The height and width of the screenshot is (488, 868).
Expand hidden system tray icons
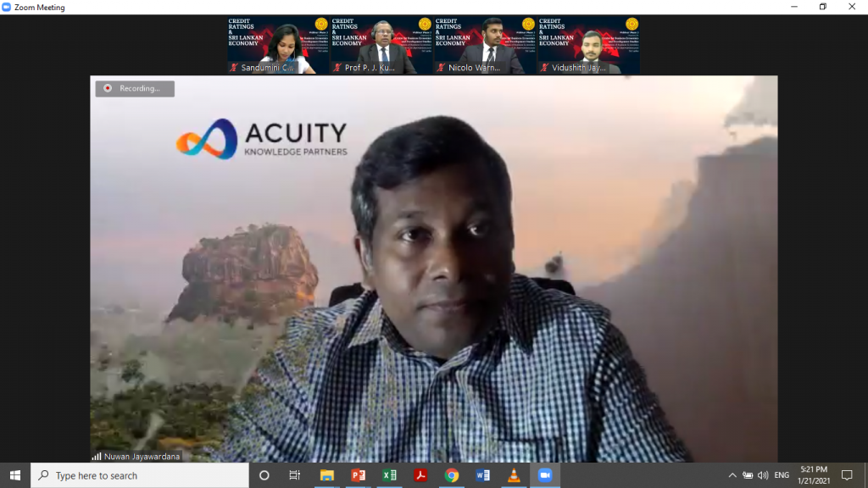(x=732, y=475)
